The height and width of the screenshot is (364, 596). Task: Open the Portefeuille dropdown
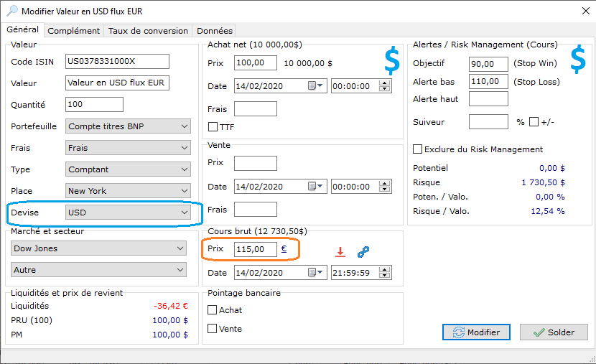128,126
